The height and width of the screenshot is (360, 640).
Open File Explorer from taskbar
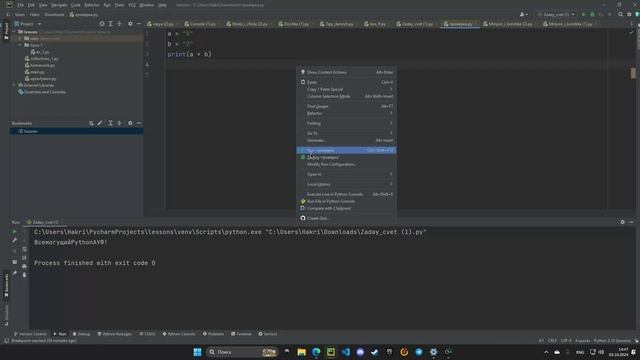coord(302,352)
